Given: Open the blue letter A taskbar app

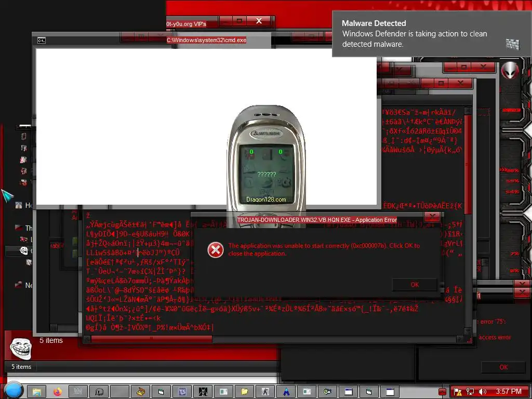Looking at the screenshot, I should point(286,392).
